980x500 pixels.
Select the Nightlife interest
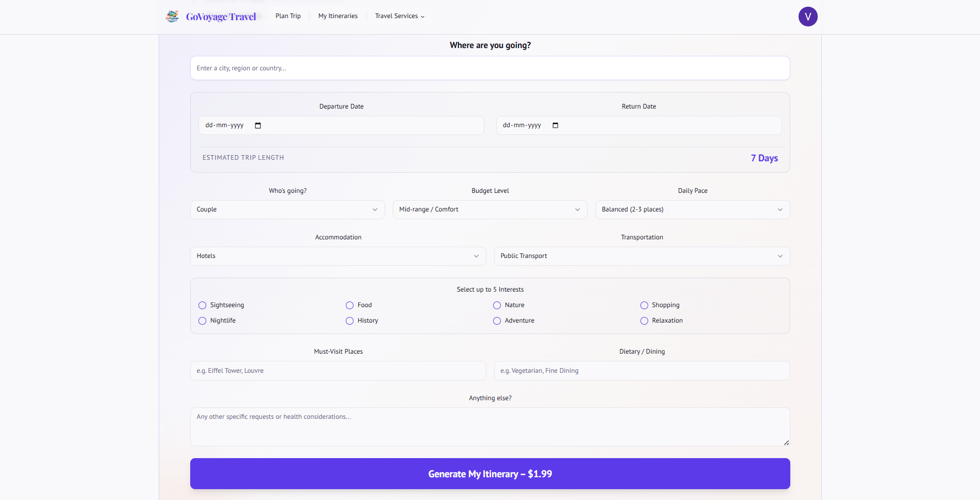(x=203, y=321)
